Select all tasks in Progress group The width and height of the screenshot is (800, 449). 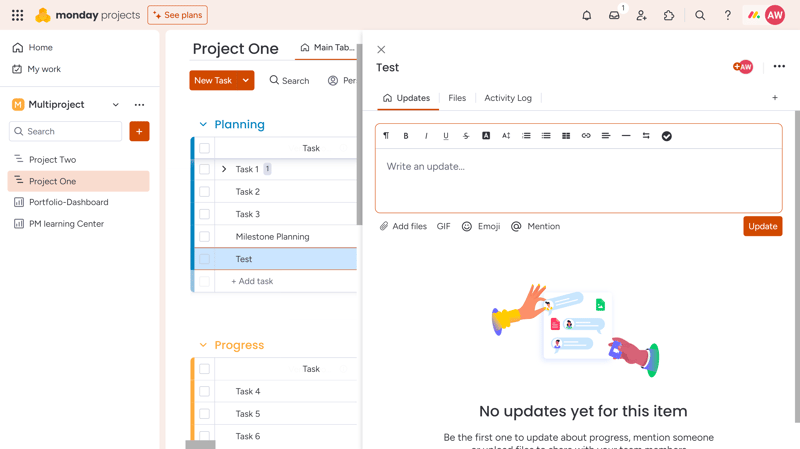click(x=205, y=369)
